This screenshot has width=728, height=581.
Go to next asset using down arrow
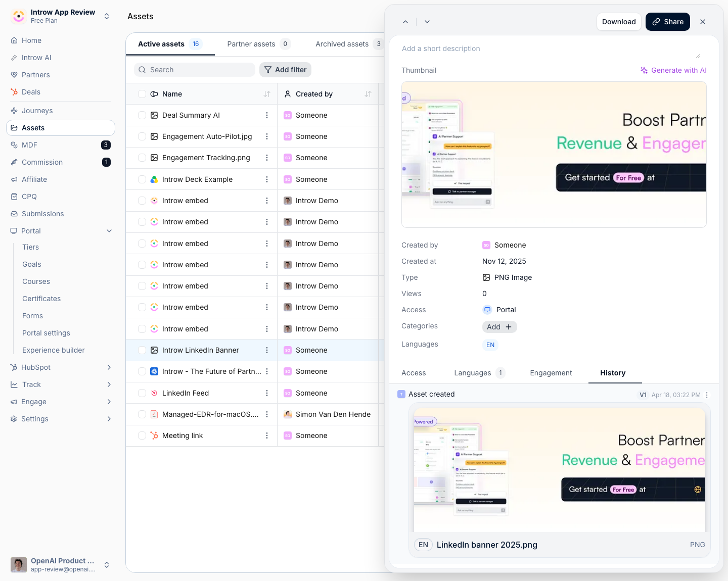(x=427, y=22)
